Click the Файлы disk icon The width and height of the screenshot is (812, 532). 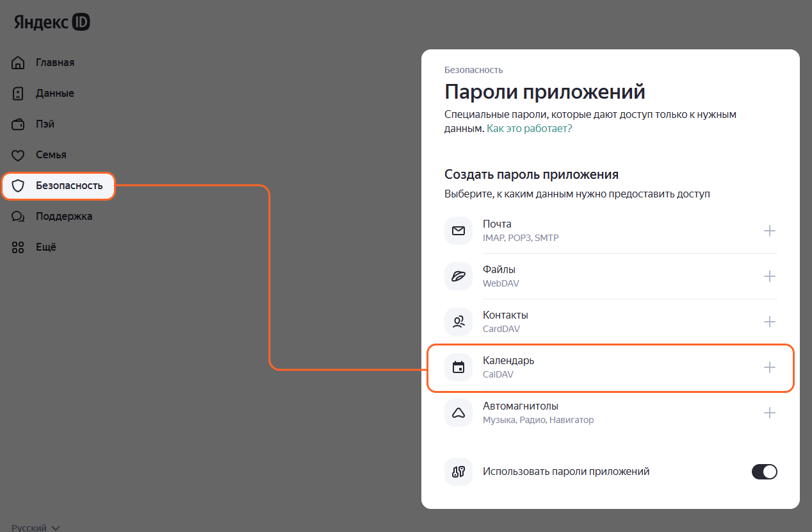pos(459,276)
